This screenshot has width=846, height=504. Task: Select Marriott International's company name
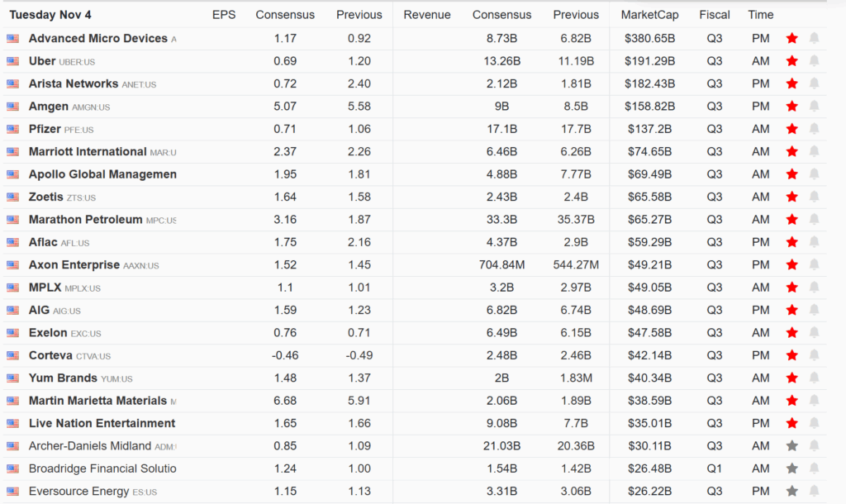(x=86, y=151)
